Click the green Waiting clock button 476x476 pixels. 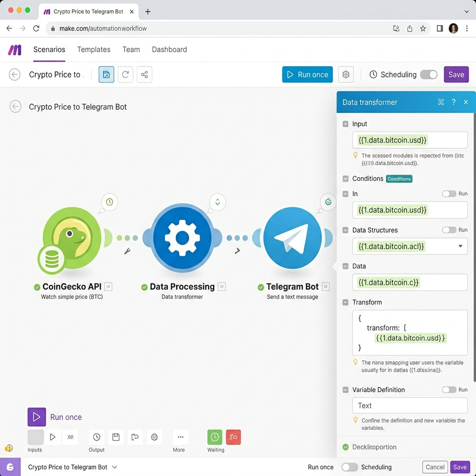[x=215, y=437]
